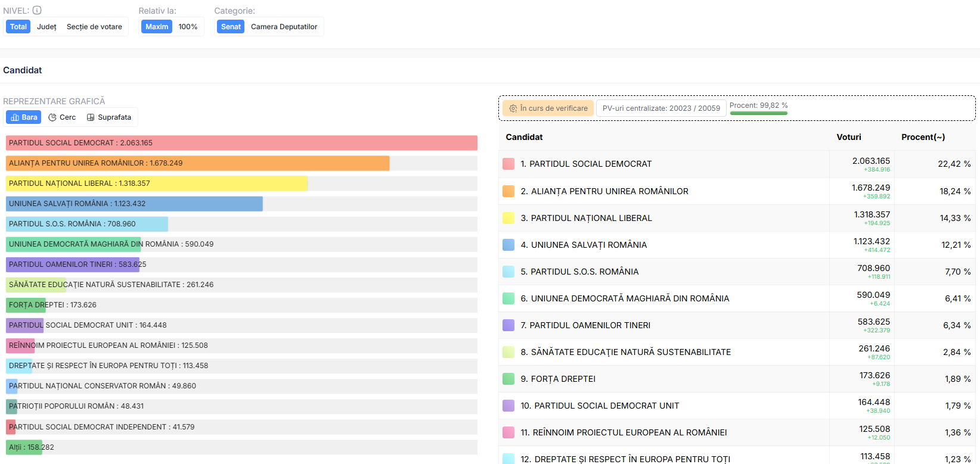The image size is (980, 464).
Task: Open the Camera Deputaților category tab
Action: (x=284, y=27)
